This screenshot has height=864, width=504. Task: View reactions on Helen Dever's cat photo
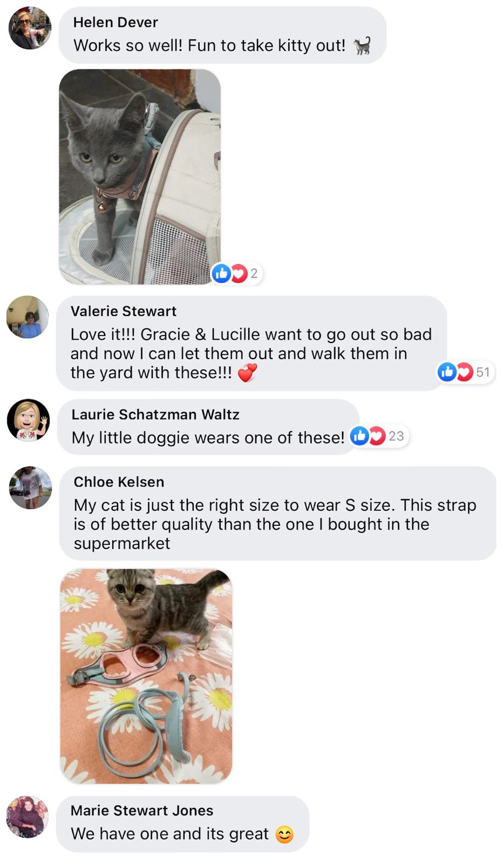pyautogui.click(x=236, y=274)
